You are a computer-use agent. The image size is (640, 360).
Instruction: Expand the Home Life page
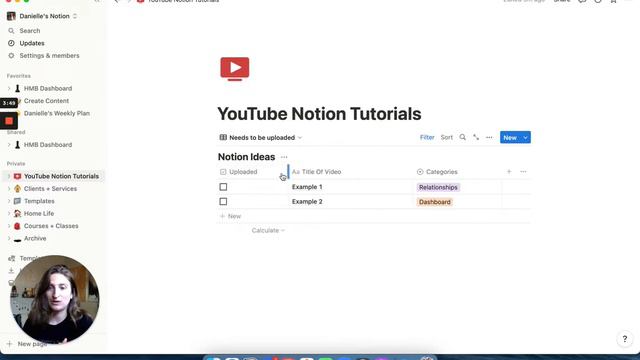coord(9,213)
